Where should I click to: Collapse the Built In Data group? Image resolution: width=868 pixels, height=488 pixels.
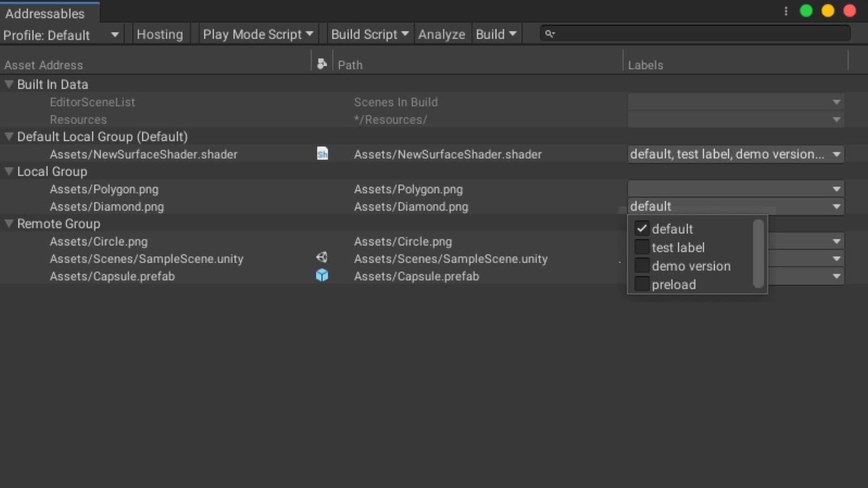coord(9,84)
